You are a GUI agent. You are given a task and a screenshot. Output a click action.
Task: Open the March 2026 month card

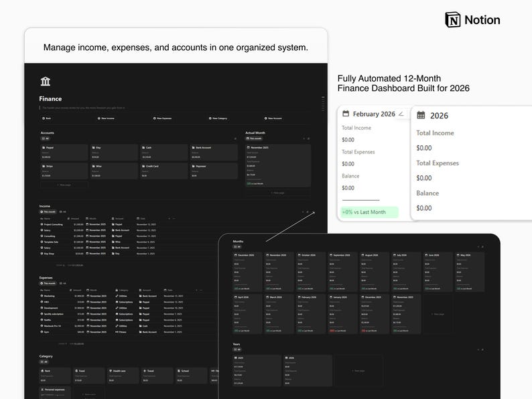279,314
